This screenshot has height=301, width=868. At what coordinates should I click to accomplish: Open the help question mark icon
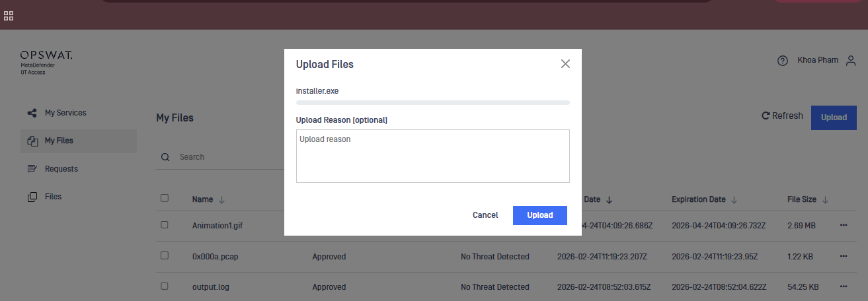(x=783, y=61)
